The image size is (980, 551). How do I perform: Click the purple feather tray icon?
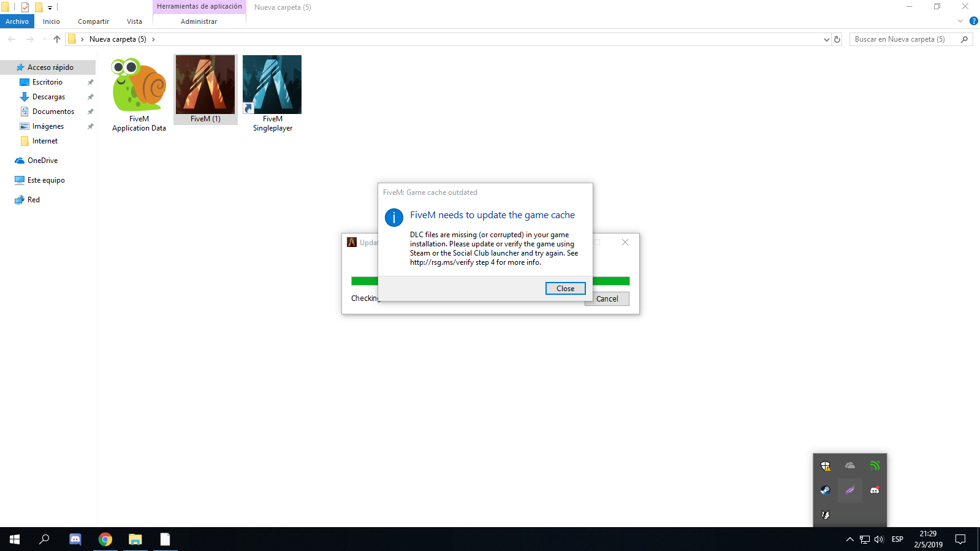tap(850, 490)
